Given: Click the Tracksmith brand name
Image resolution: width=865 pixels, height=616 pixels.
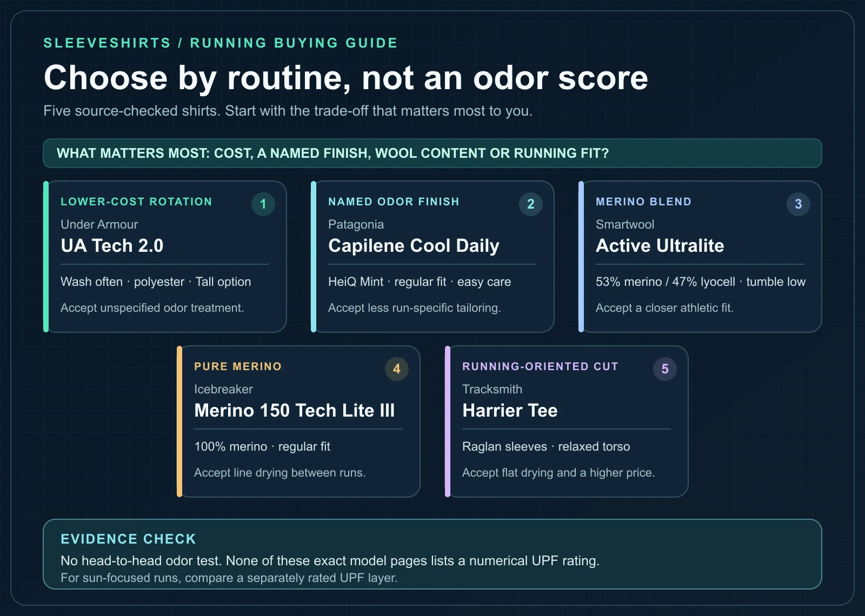Looking at the screenshot, I should [x=492, y=389].
